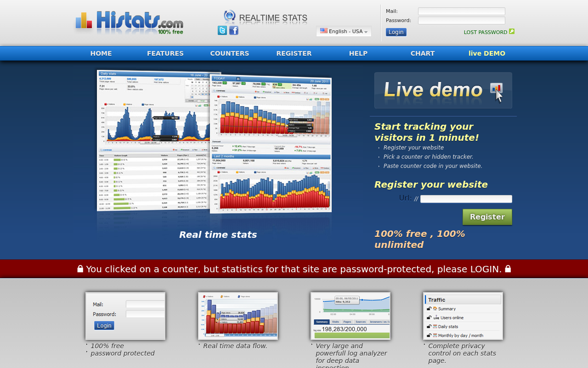The height and width of the screenshot is (368, 588).
Task: Click the '100% free password protected' caption
Action: 123,350
